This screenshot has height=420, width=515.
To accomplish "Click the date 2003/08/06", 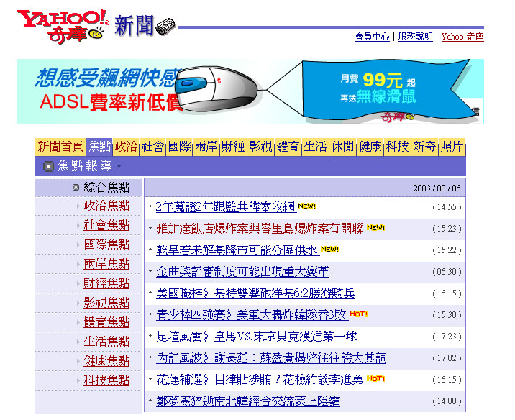I will [437, 188].
